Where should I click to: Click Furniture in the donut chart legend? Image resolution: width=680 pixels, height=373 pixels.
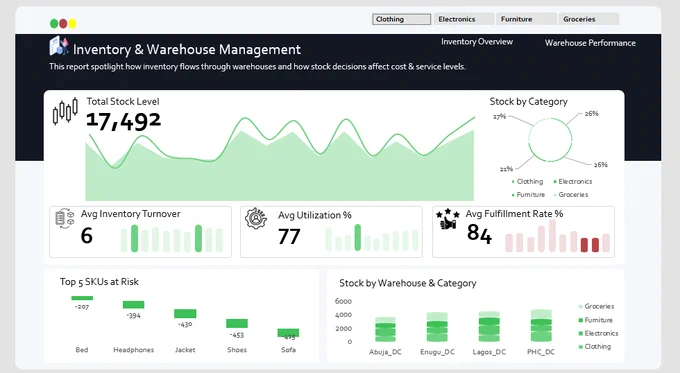(x=528, y=195)
